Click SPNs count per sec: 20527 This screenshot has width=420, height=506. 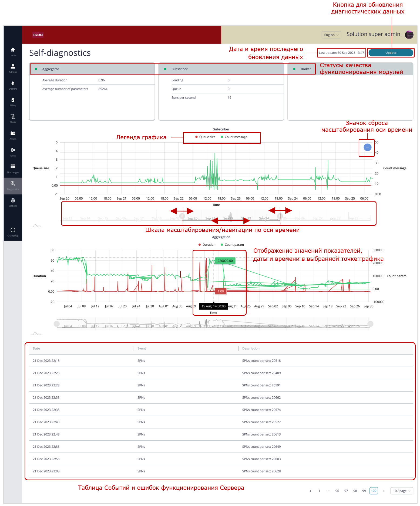click(261, 422)
